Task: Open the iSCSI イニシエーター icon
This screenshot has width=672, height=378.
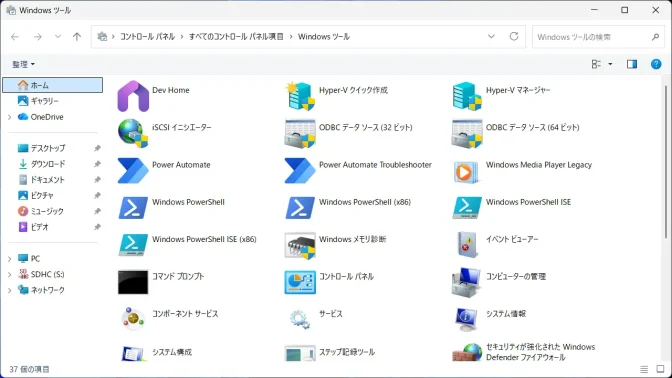Action: click(x=133, y=133)
